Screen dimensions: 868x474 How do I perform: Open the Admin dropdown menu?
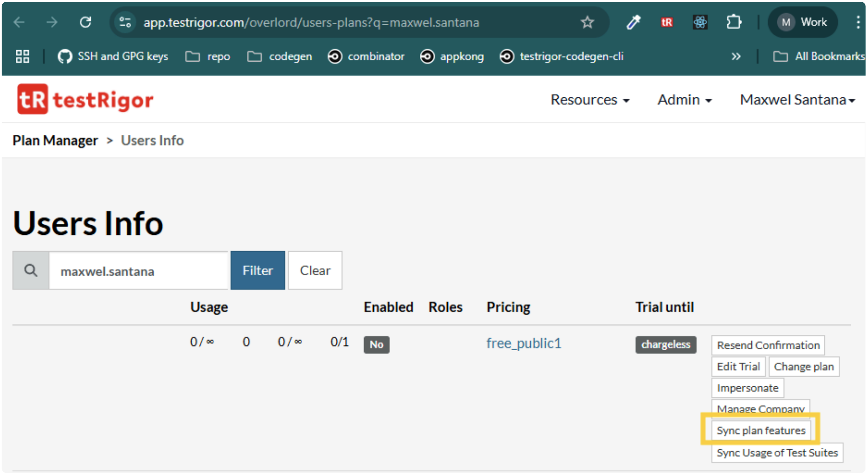coord(684,100)
